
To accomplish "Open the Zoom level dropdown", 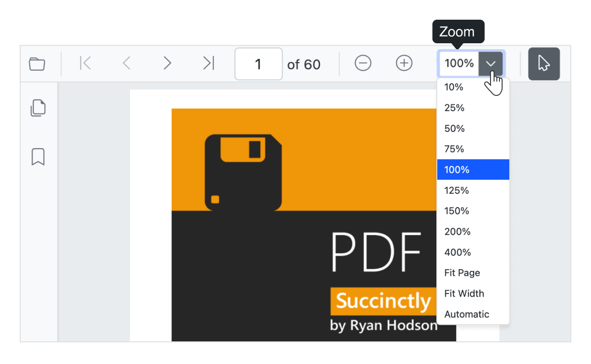I will pos(491,63).
